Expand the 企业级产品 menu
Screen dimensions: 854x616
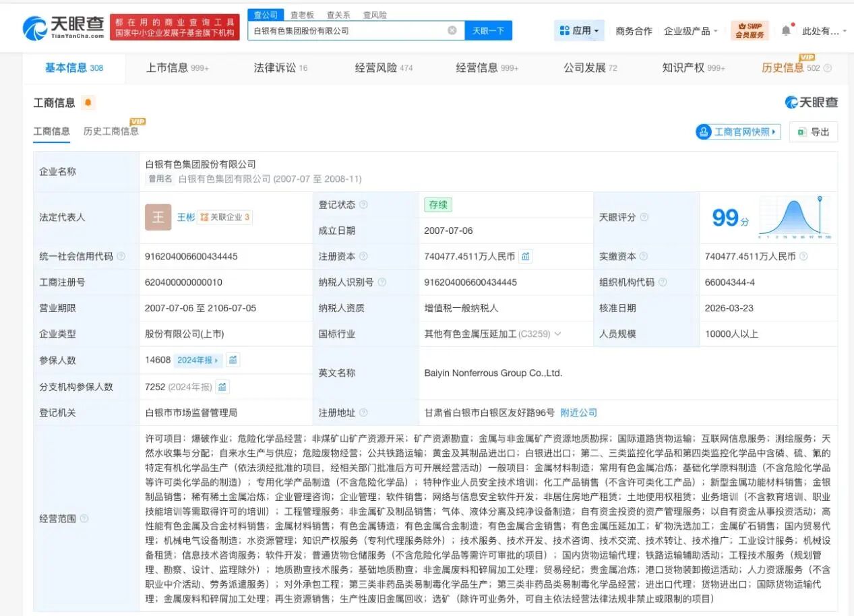[x=691, y=31]
